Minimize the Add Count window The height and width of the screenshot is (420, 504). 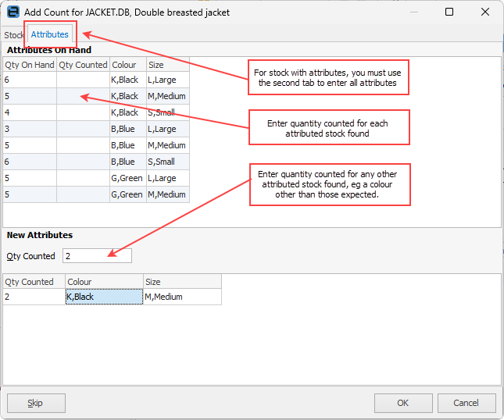coord(414,12)
